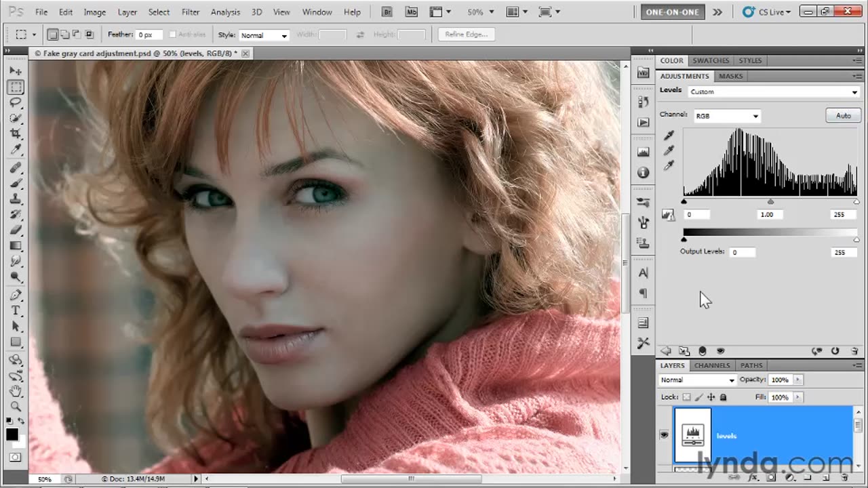
Task: Delete the adjustment layer using trash icon
Action: tap(854, 351)
